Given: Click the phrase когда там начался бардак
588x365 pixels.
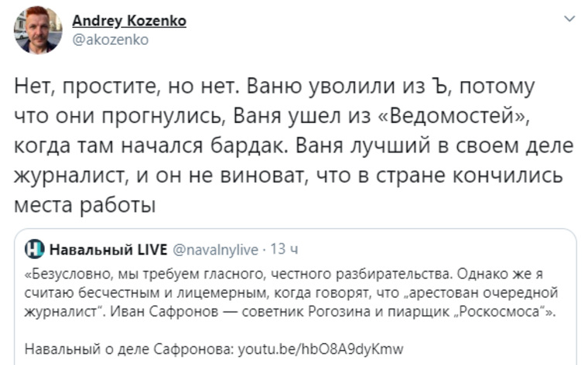Looking at the screenshot, I should 151,145.
